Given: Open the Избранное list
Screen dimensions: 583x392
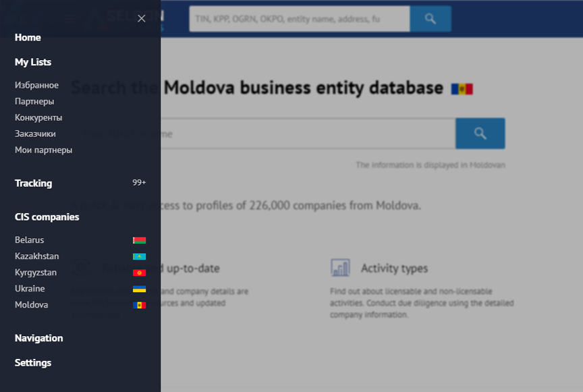Looking at the screenshot, I should 37,85.
